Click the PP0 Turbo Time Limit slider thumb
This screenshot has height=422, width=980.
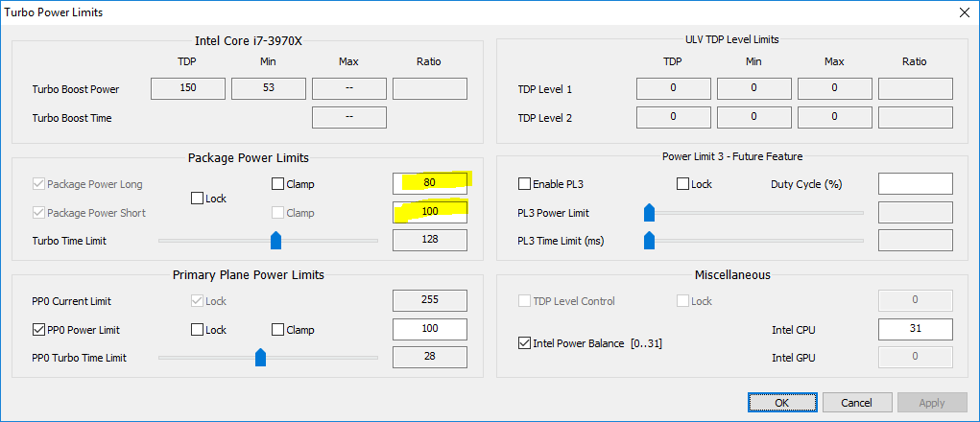(x=261, y=358)
